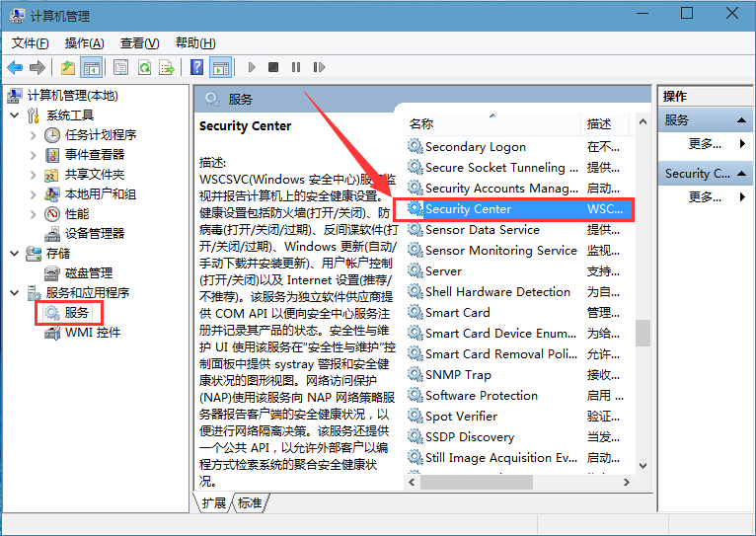Select the SSDP Discovery row
This screenshot has width=756, height=536.
coord(519,437)
